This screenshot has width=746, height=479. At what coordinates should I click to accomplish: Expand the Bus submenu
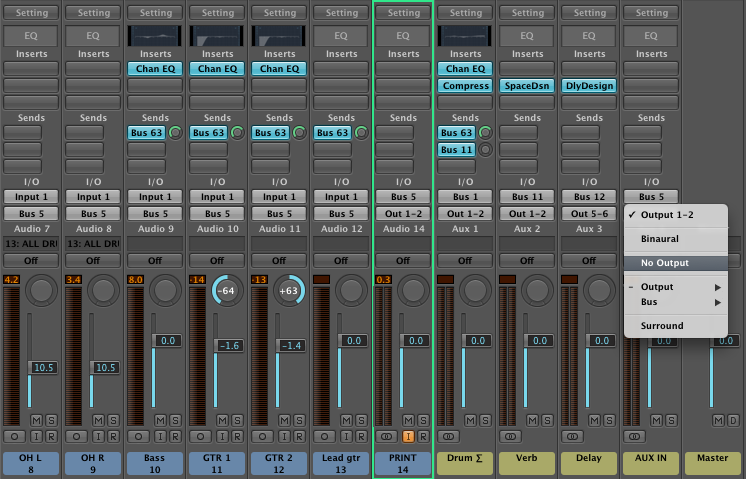[676, 302]
